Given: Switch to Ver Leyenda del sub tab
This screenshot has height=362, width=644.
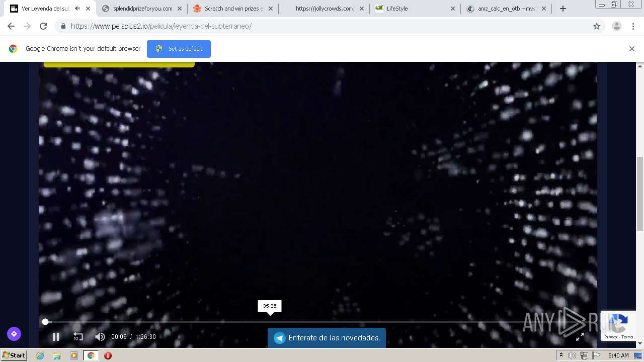Looking at the screenshot, I should point(45,9).
